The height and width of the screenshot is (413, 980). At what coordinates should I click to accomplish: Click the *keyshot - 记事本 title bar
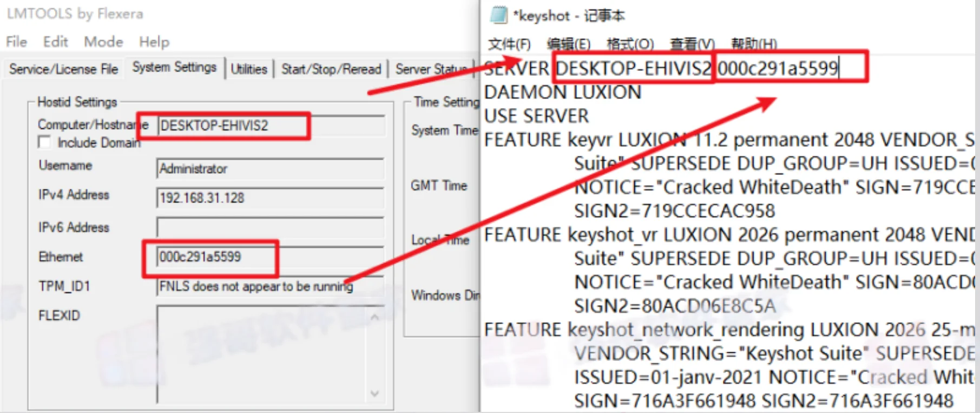click(x=568, y=16)
